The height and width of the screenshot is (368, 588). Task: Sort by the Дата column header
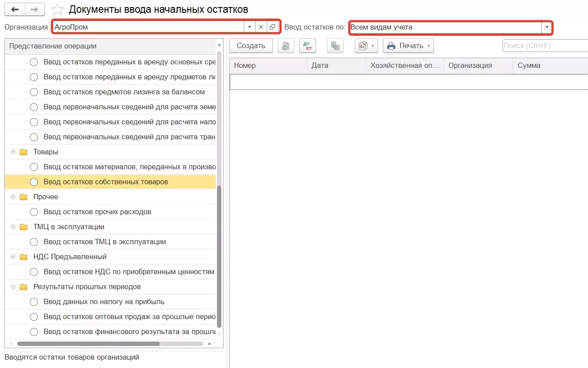click(336, 66)
